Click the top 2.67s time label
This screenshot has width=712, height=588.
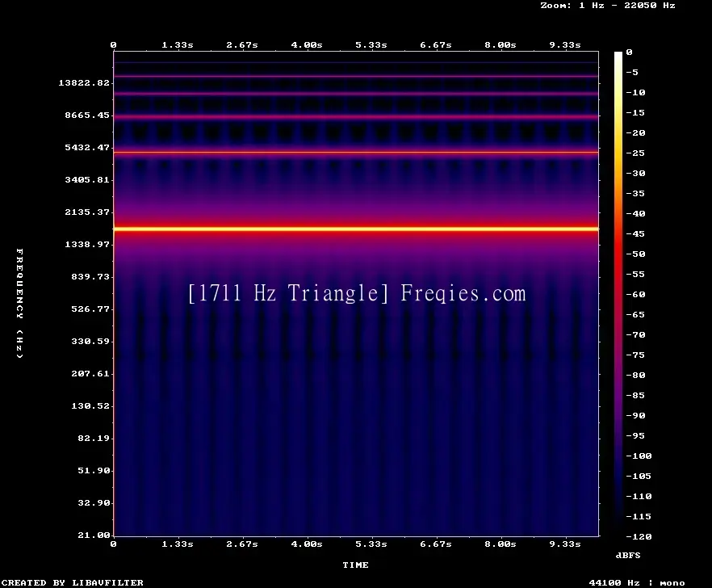tap(242, 44)
